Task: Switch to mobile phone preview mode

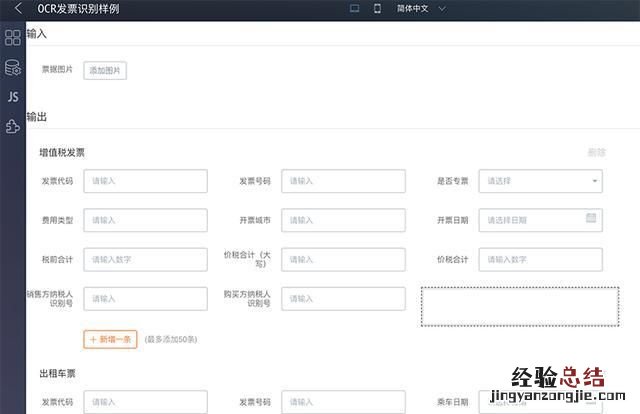Action: coord(377,8)
